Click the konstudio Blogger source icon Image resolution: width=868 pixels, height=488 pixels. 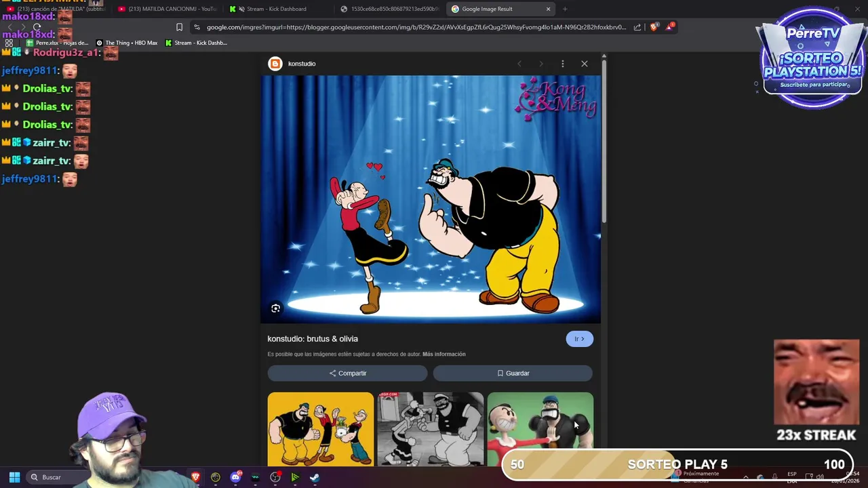point(275,64)
